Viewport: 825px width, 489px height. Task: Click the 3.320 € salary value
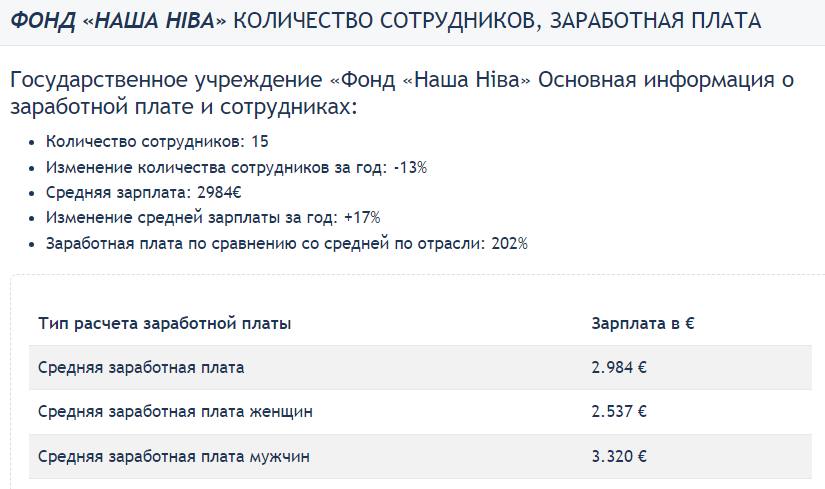point(619,456)
